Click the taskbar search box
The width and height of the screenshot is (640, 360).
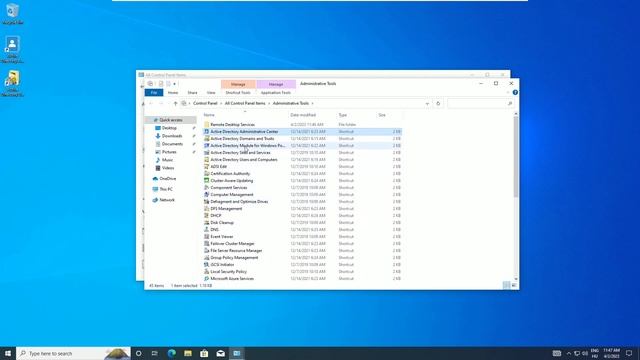(x=73, y=353)
